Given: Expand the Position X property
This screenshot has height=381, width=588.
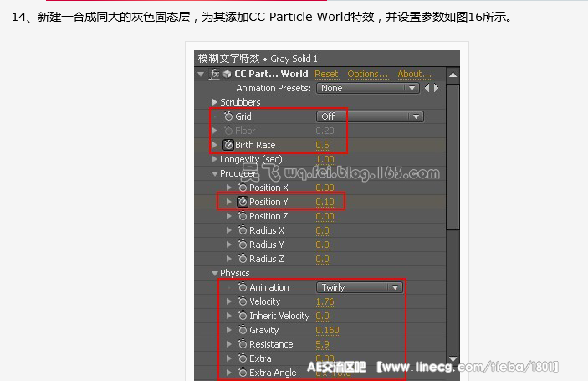Looking at the screenshot, I should point(228,188).
